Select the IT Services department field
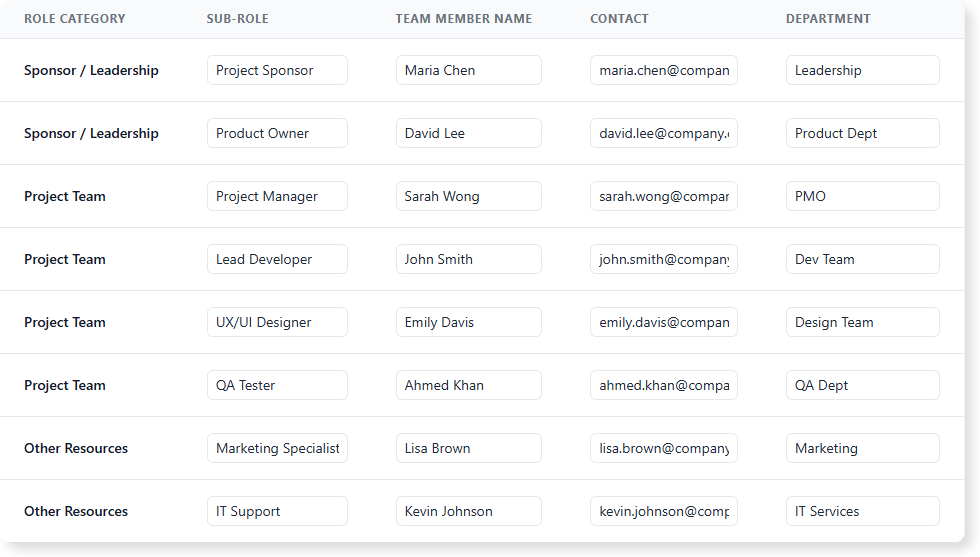Viewport: 980px width, 557px height. coord(862,511)
